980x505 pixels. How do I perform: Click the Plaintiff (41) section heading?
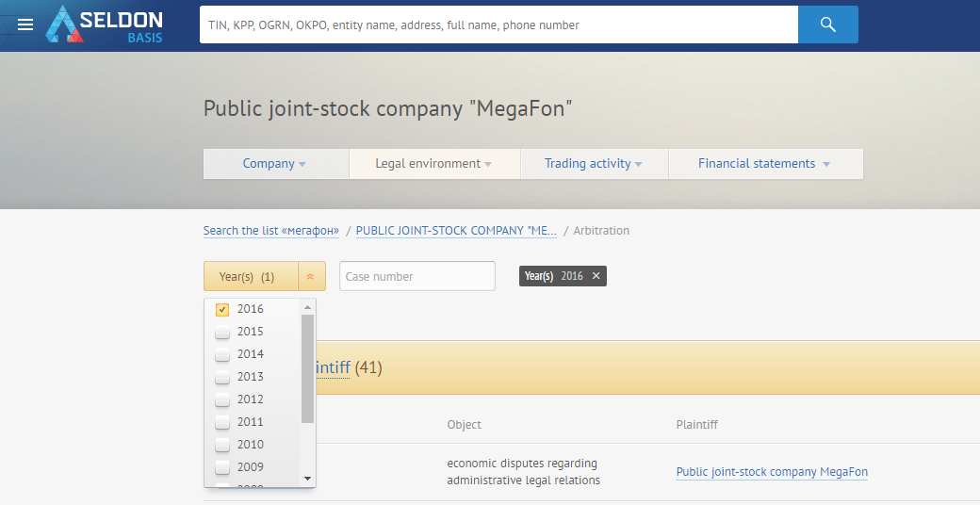(349, 367)
